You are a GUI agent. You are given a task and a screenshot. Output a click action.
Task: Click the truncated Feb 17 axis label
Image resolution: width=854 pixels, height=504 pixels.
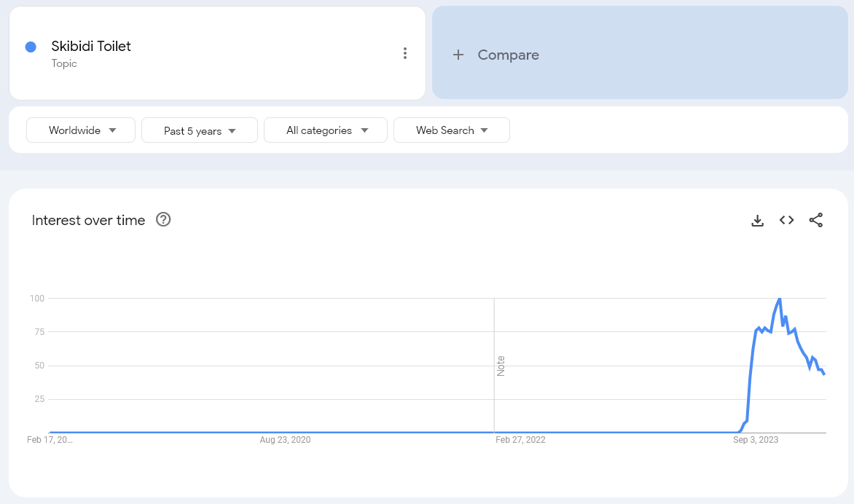coord(50,440)
